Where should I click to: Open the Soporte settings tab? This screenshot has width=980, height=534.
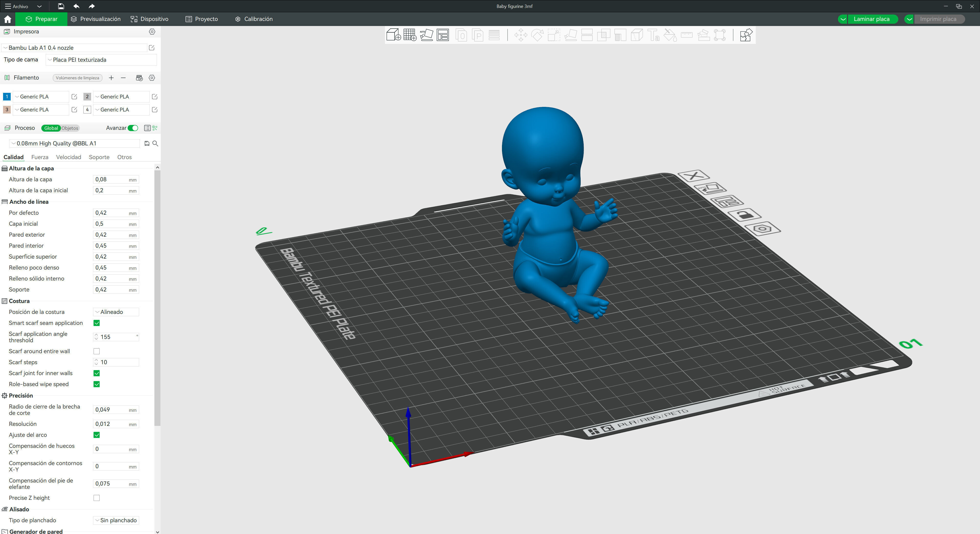[99, 157]
